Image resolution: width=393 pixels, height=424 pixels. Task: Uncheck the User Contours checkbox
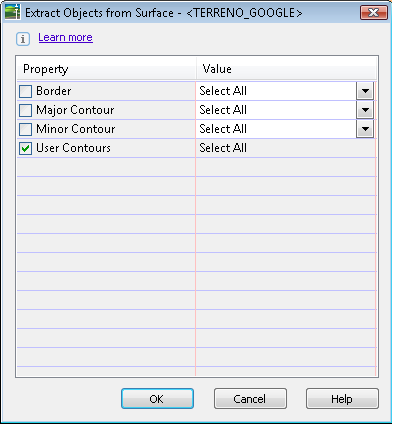(x=25, y=148)
